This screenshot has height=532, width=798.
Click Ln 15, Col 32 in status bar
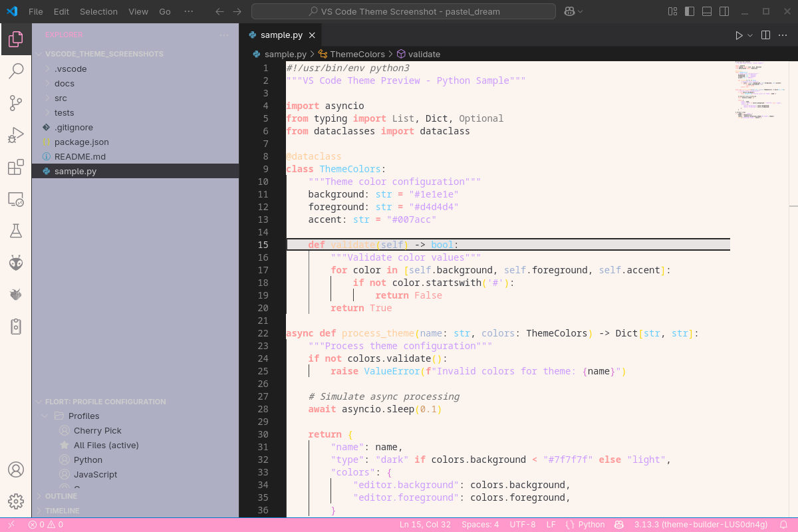(x=425, y=525)
